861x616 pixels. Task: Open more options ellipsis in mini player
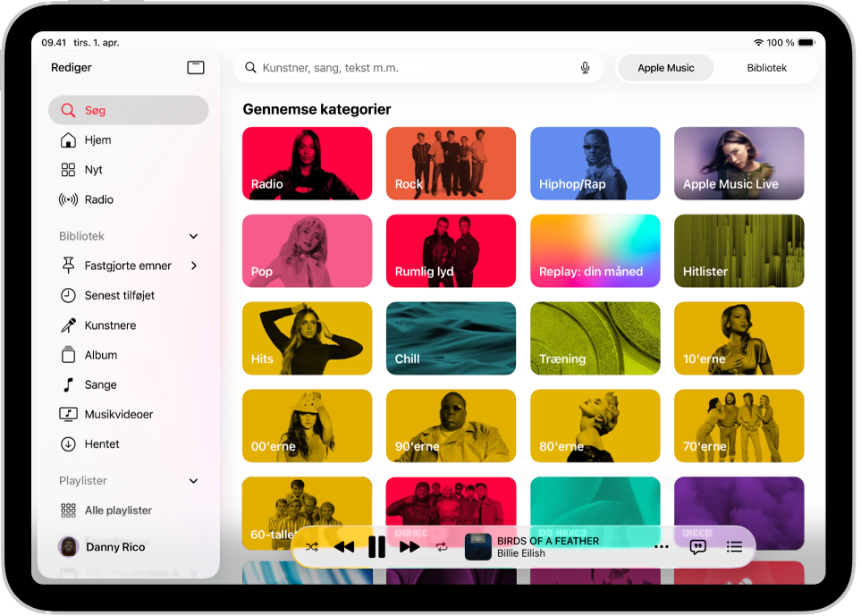662,547
